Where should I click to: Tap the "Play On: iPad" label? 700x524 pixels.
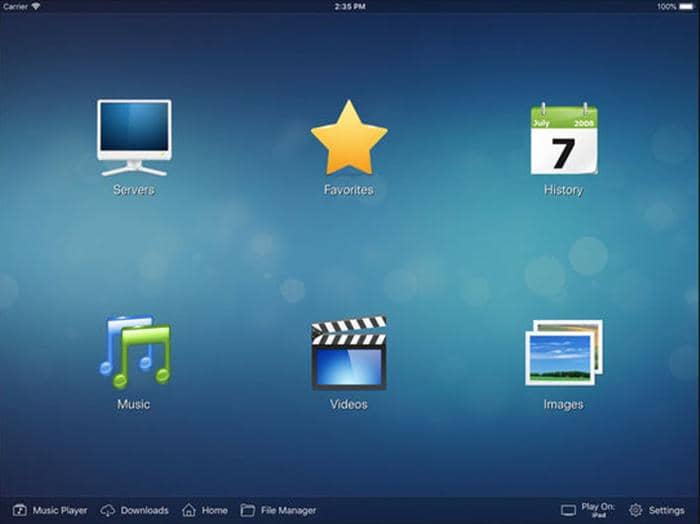coord(597,509)
